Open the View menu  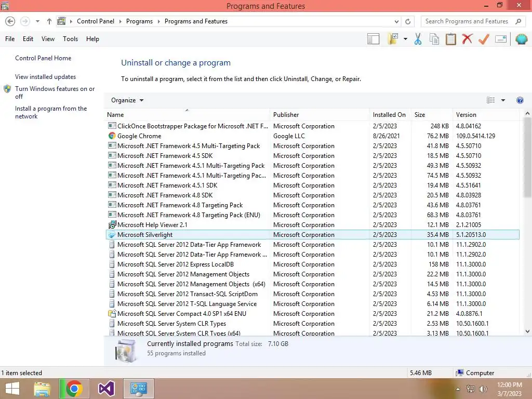tap(48, 39)
